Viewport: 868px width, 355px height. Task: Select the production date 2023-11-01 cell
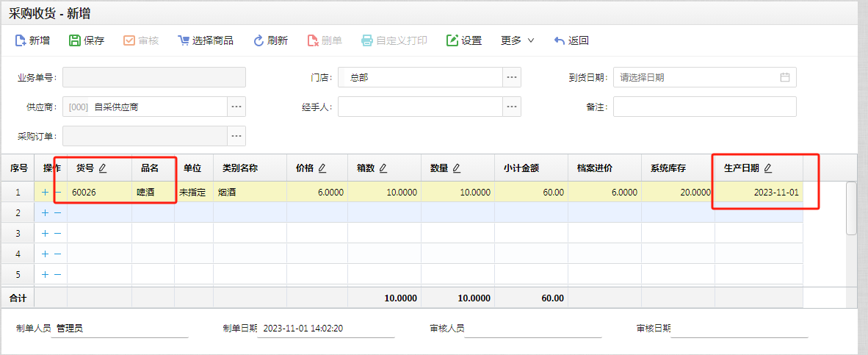click(759, 192)
